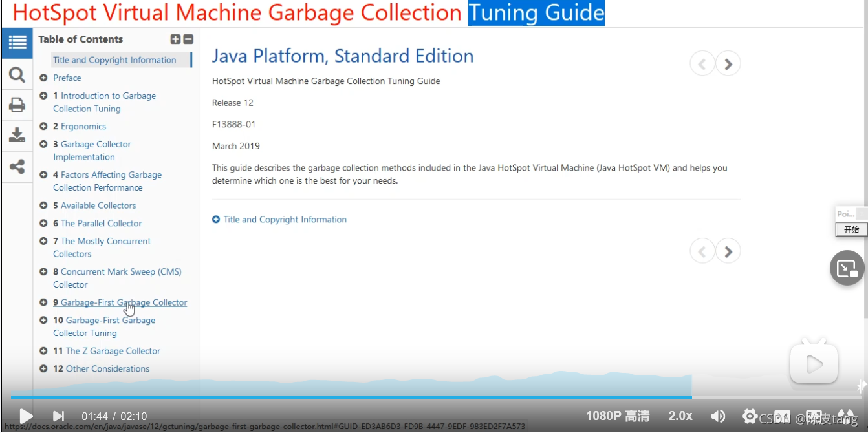Open the Ergonomics chapter link
Viewport: 868px width, 433px height.
point(80,127)
